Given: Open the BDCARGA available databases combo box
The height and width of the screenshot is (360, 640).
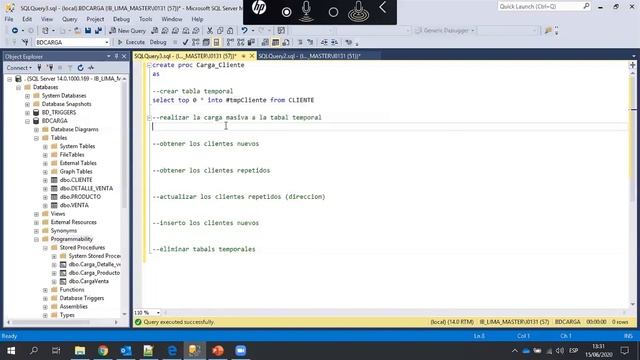Looking at the screenshot, I should coord(72,42).
